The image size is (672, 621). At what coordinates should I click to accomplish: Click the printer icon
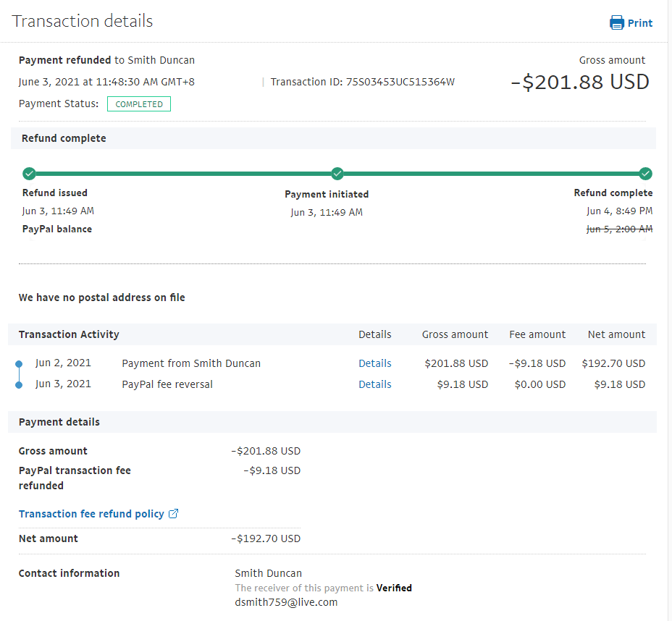(617, 23)
